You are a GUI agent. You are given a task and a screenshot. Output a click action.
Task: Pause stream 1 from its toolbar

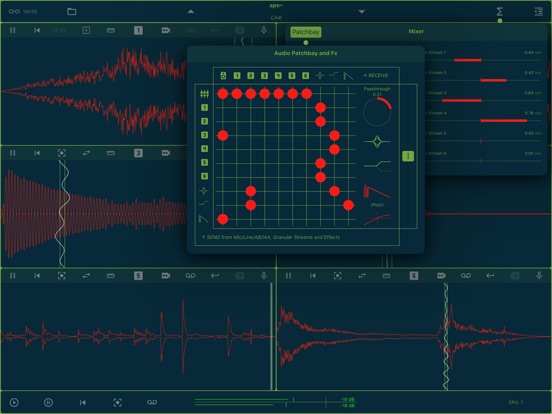[x=13, y=30]
